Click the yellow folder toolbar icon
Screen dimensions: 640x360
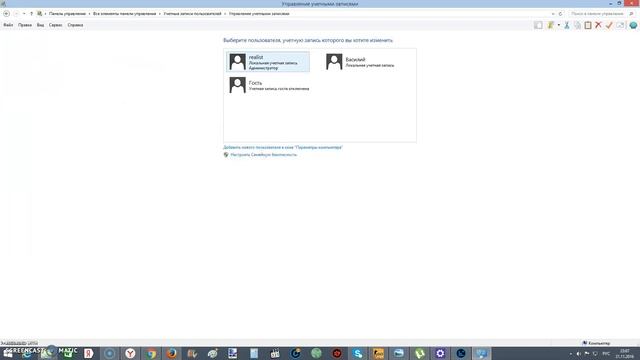click(551, 25)
